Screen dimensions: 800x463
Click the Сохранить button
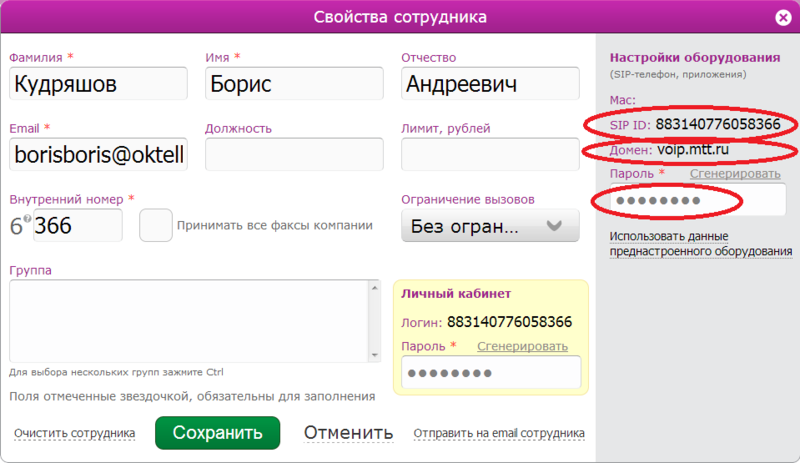coord(217,433)
